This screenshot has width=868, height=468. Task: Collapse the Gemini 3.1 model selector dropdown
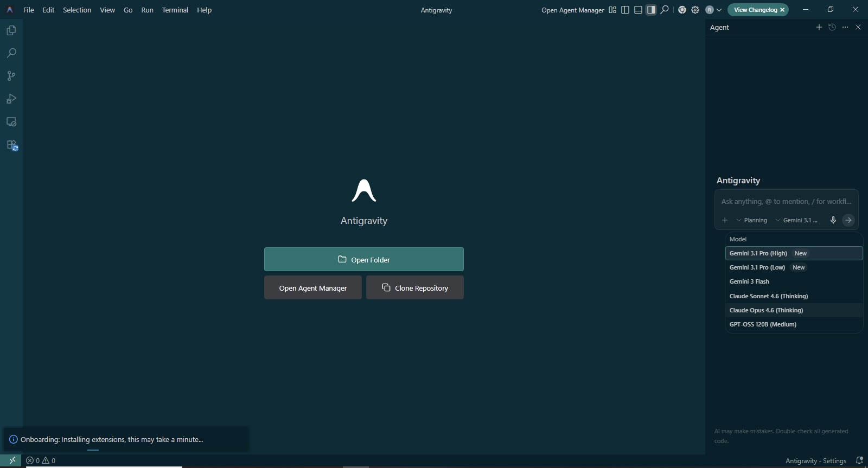point(796,220)
